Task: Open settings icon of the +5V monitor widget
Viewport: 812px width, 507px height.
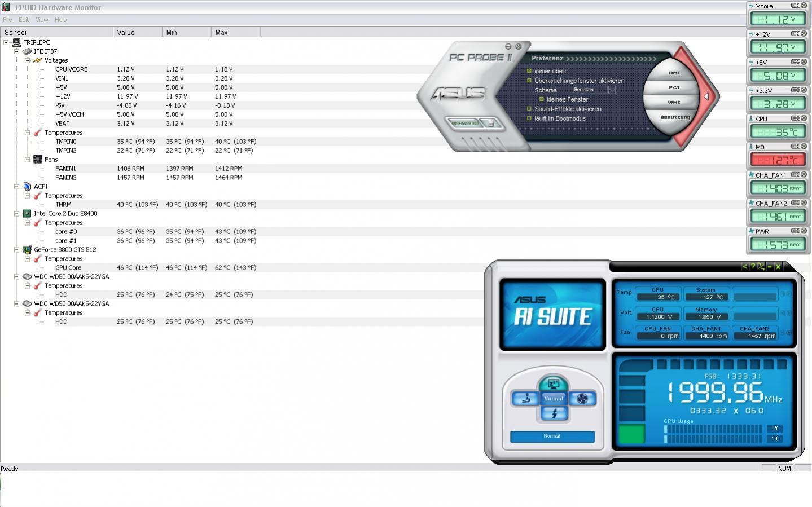Action: point(795,62)
